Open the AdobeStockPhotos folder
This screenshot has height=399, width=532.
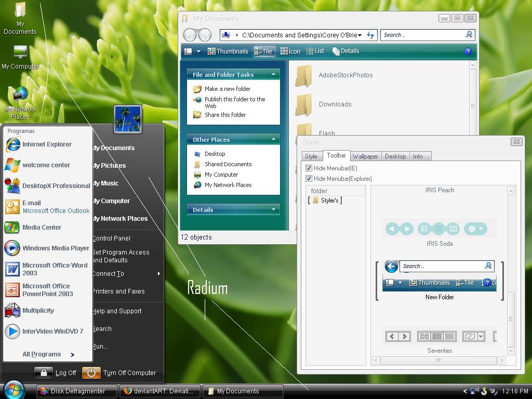[x=334, y=76]
